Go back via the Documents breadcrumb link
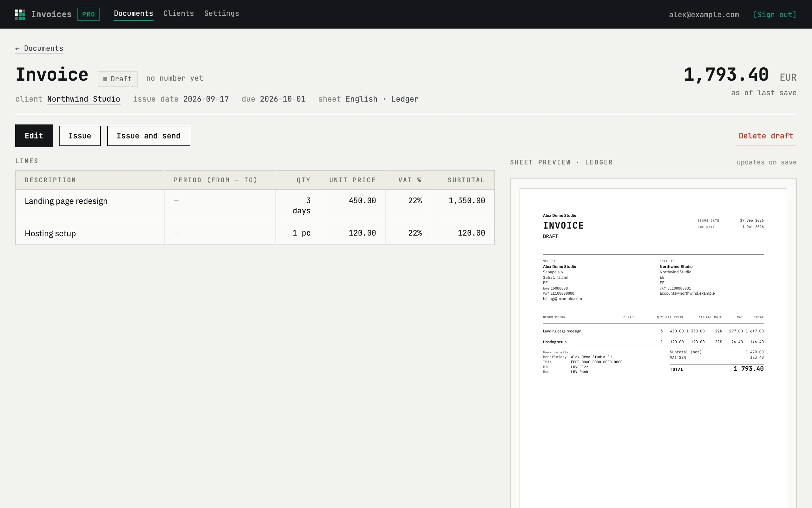Image resolution: width=812 pixels, height=508 pixels. (x=39, y=48)
